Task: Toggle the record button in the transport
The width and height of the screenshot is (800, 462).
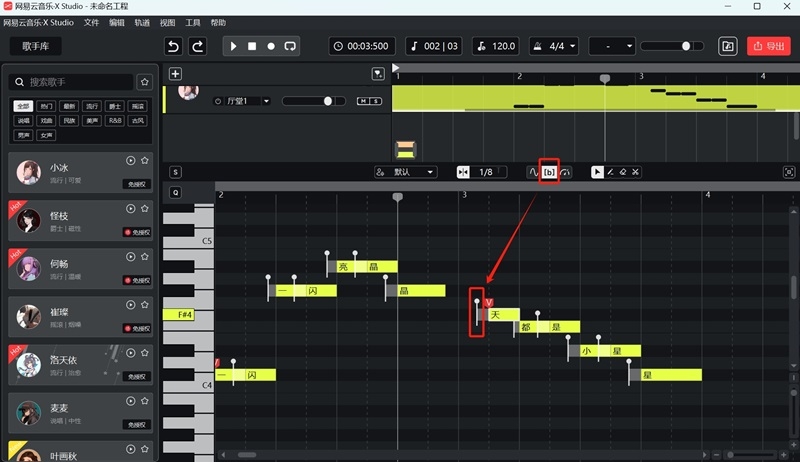Action: tap(271, 46)
